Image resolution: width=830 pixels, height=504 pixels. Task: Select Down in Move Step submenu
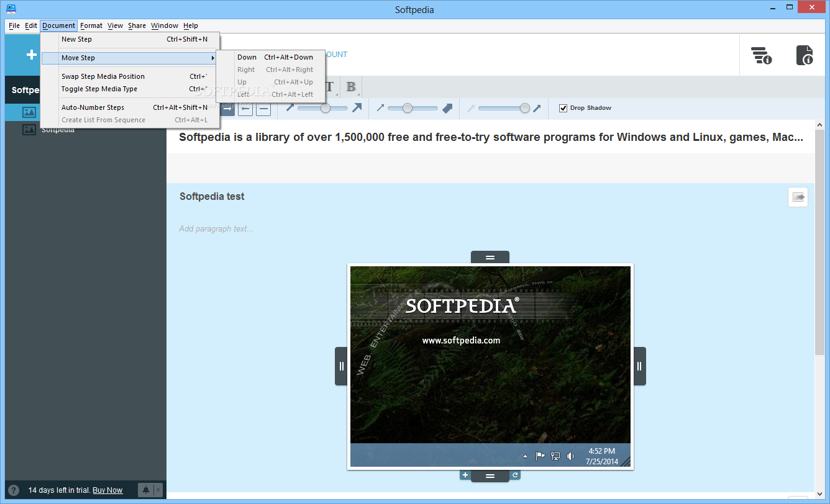pos(270,57)
